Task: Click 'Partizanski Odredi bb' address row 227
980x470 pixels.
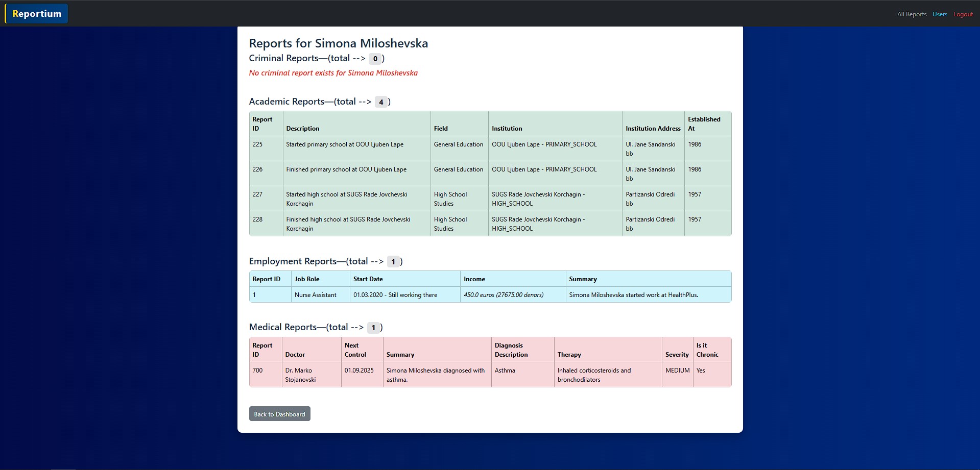Action: (653, 199)
